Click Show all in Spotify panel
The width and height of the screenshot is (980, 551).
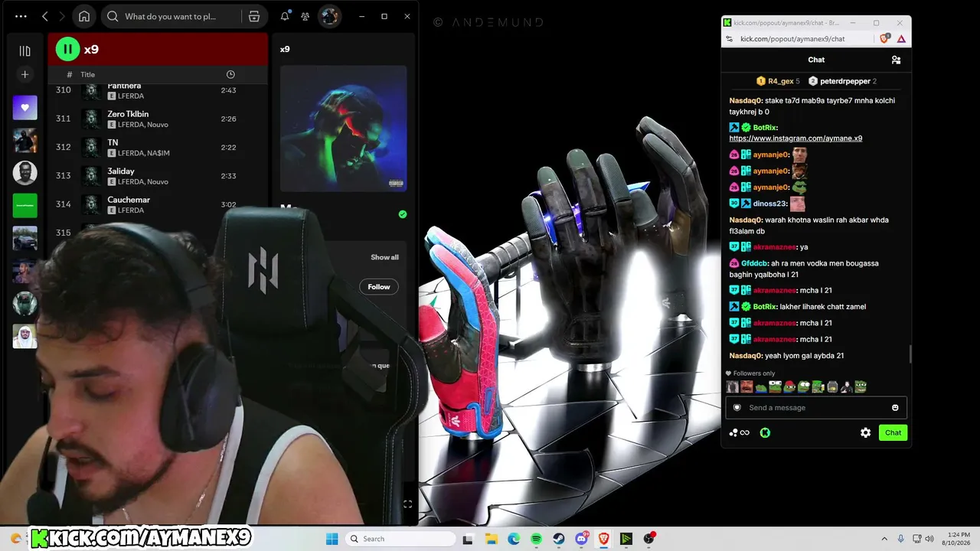click(x=384, y=257)
